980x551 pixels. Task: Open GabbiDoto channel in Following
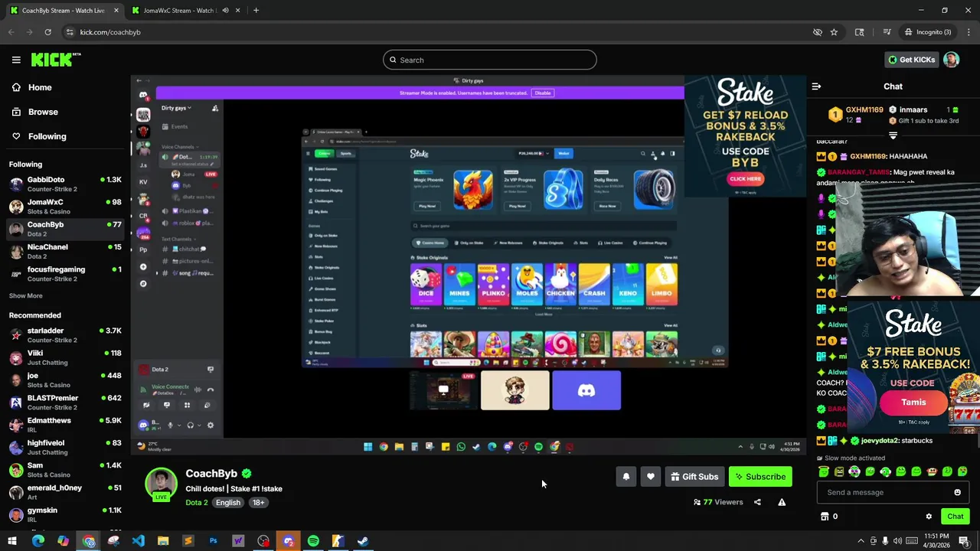(x=65, y=184)
